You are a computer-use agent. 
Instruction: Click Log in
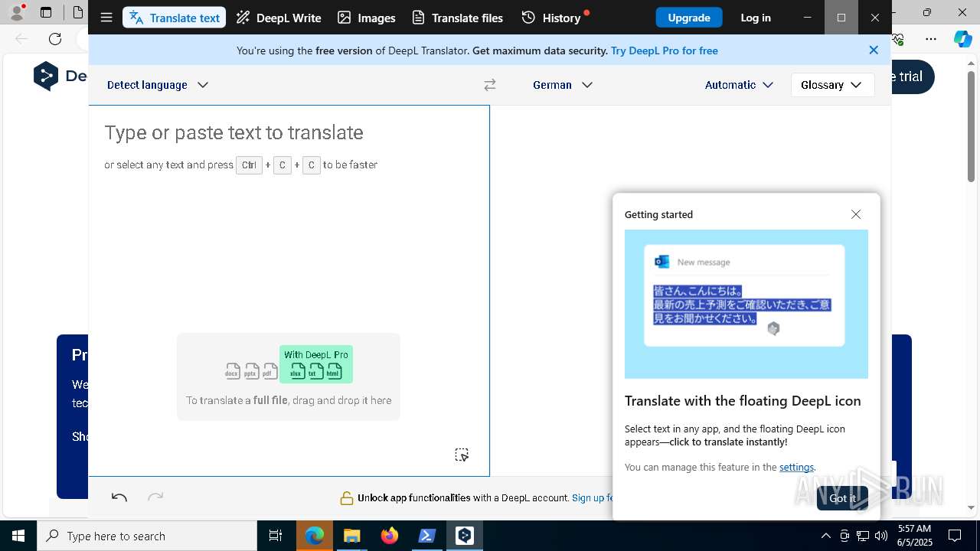click(756, 18)
